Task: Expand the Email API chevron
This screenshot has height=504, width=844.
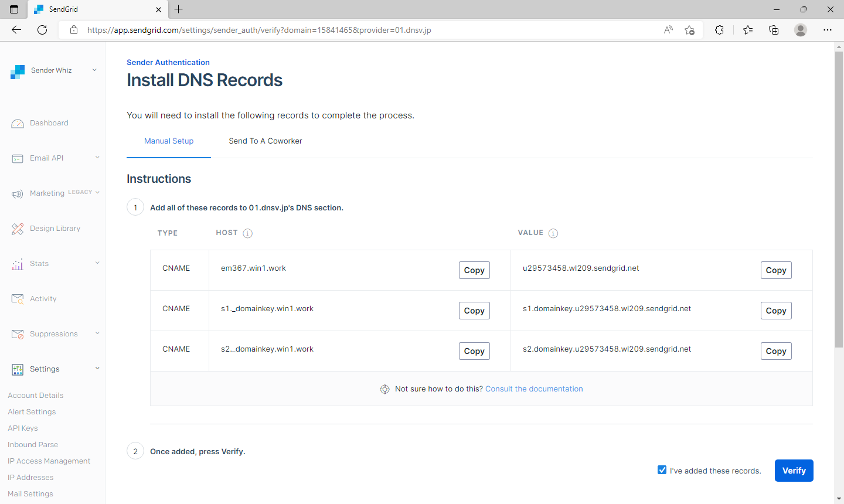Action: point(97,158)
